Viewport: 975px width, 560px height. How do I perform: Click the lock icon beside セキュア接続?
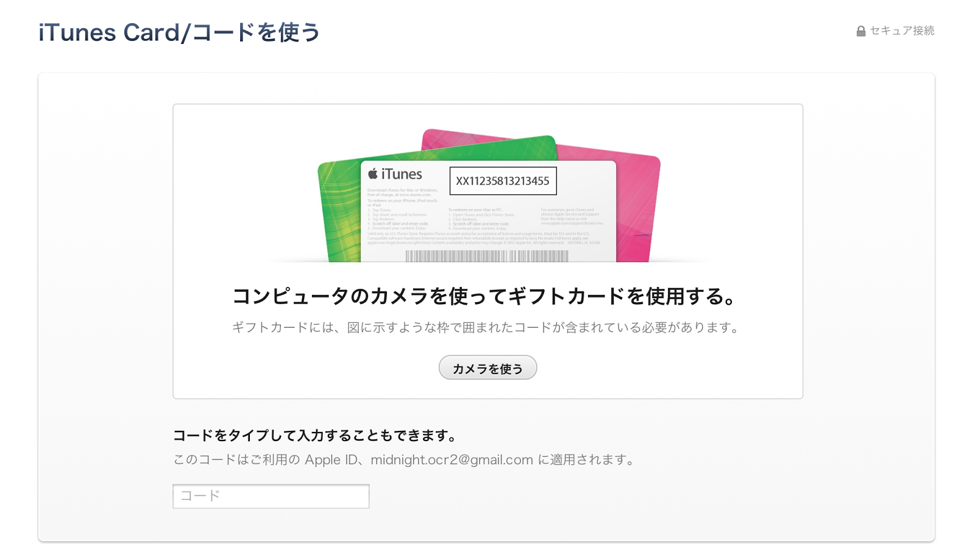click(860, 31)
